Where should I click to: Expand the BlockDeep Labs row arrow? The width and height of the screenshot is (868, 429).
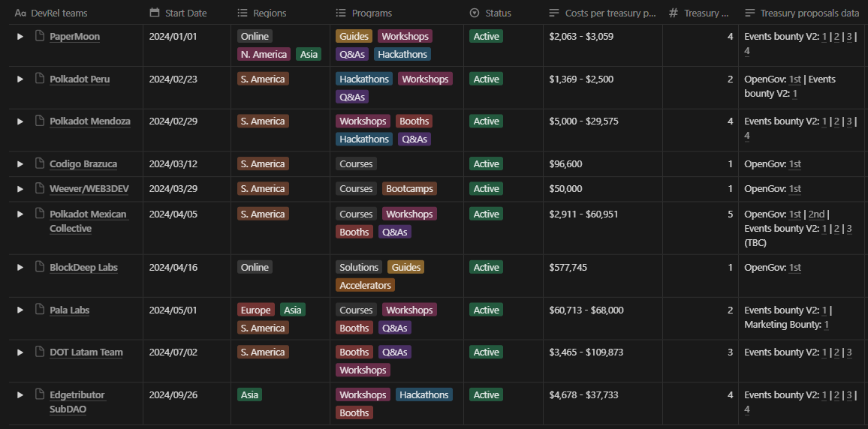[x=20, y=268]
